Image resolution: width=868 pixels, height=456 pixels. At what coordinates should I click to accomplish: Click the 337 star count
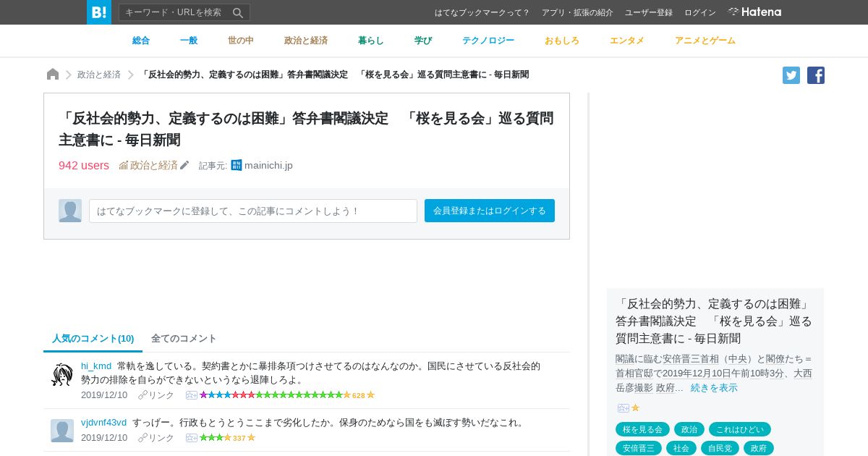239,439
